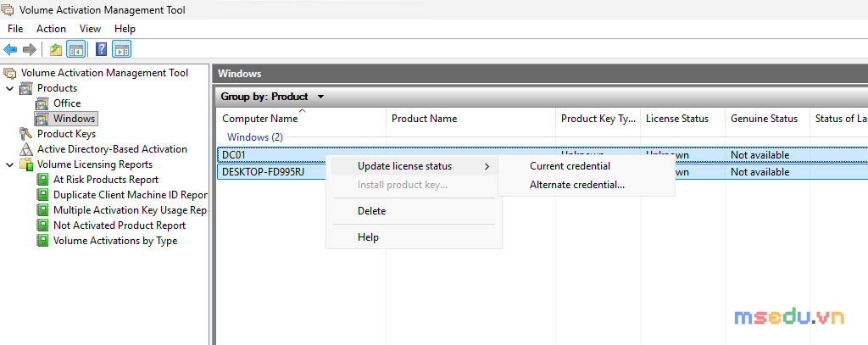The height and width of the screenshot is (345, 868).
Task: Click the blue Help question mark icon
Action: [102, 50]
